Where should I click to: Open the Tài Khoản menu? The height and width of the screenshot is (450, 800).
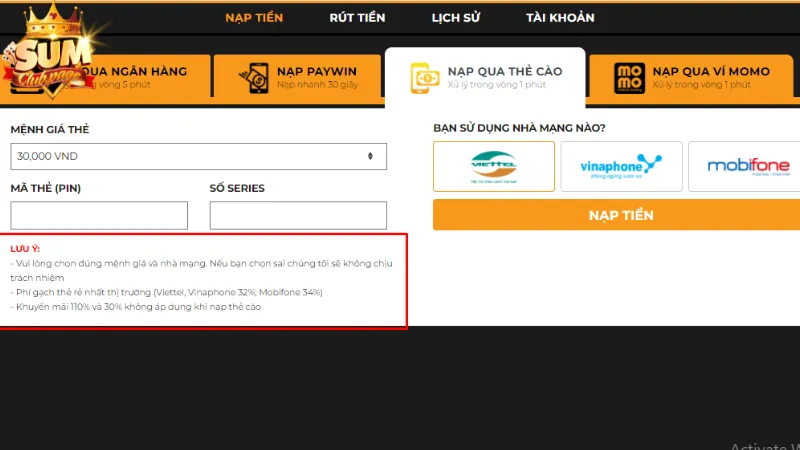(x=560, y=18)
